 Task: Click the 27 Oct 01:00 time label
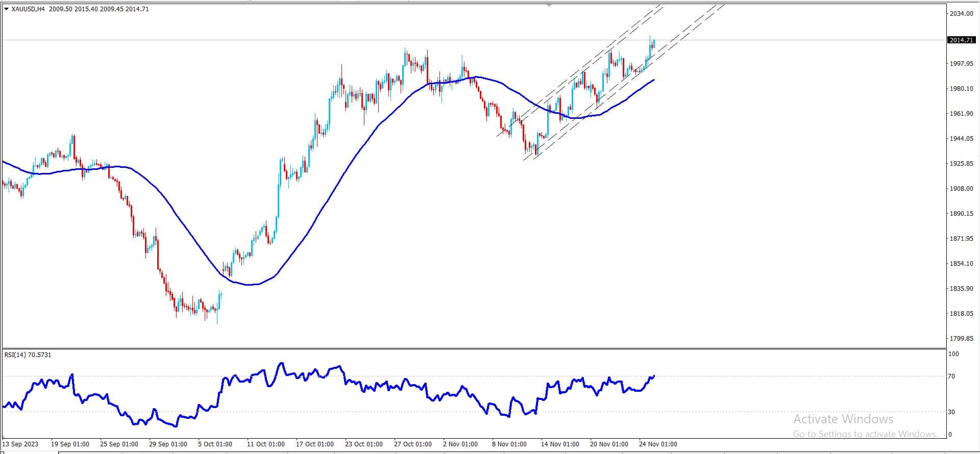click(413, 444)
